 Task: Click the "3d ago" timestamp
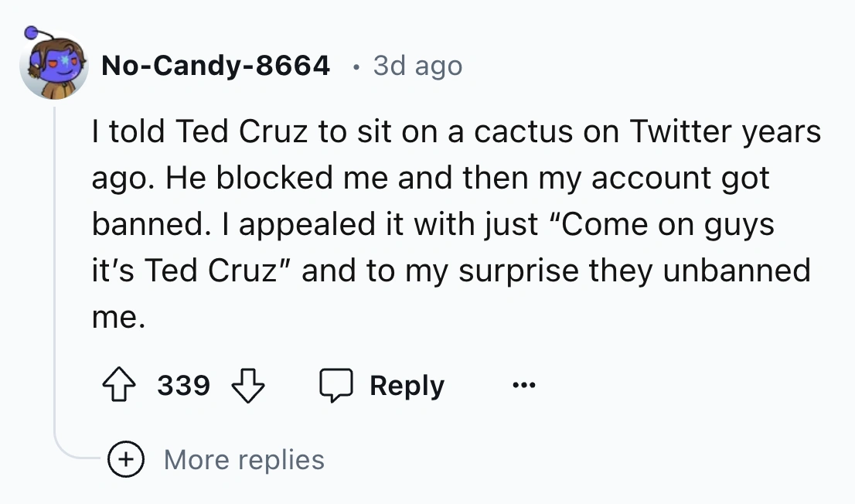tap(417, 66)
